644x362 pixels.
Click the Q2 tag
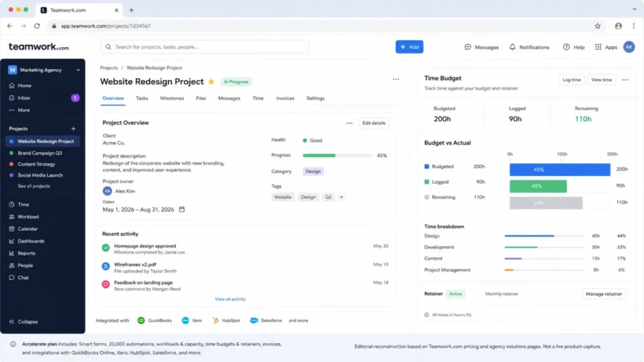328,197
